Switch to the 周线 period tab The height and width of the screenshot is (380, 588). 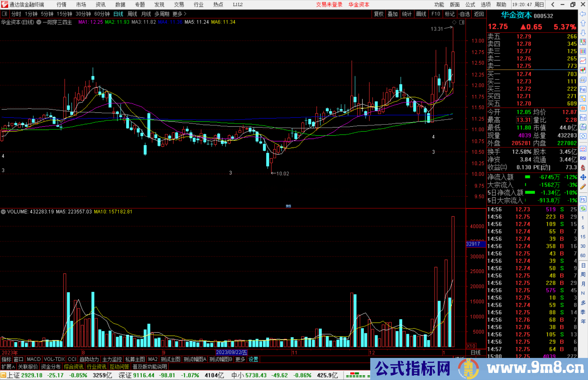[x=132, y=14]
